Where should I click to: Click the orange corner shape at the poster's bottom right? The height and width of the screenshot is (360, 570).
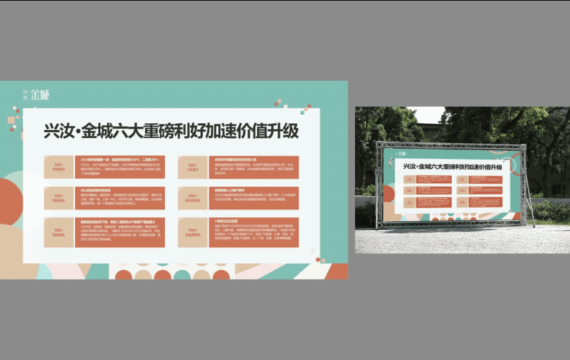[337, 272]
